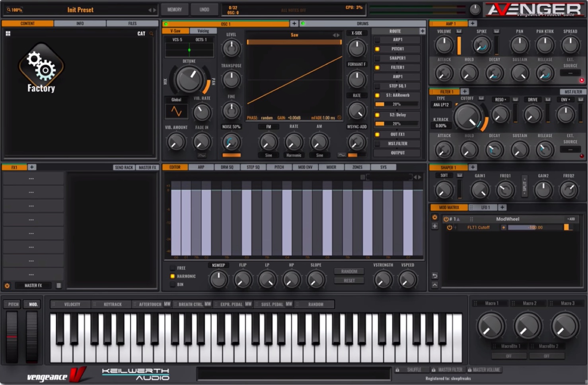Click the keytrack icon next to SPIKE

496,31
